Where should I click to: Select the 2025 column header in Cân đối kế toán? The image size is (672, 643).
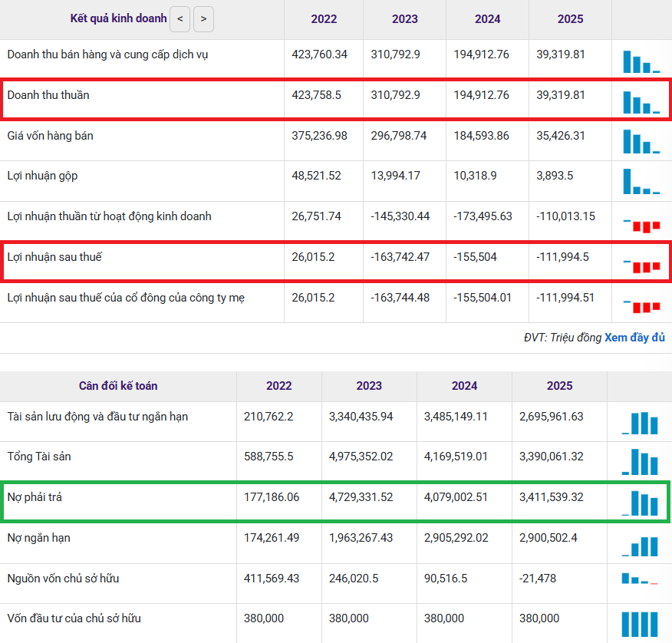[x=559, y=386]
